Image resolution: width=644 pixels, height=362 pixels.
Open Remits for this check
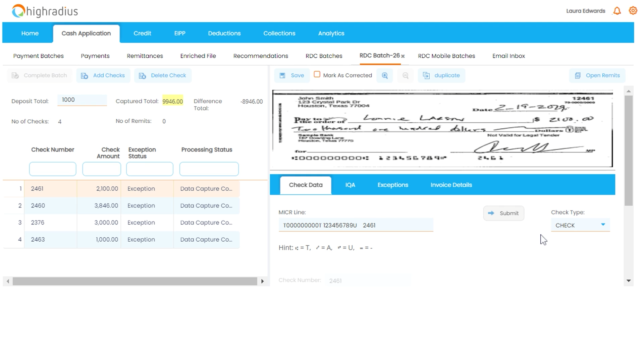(597, 75)
